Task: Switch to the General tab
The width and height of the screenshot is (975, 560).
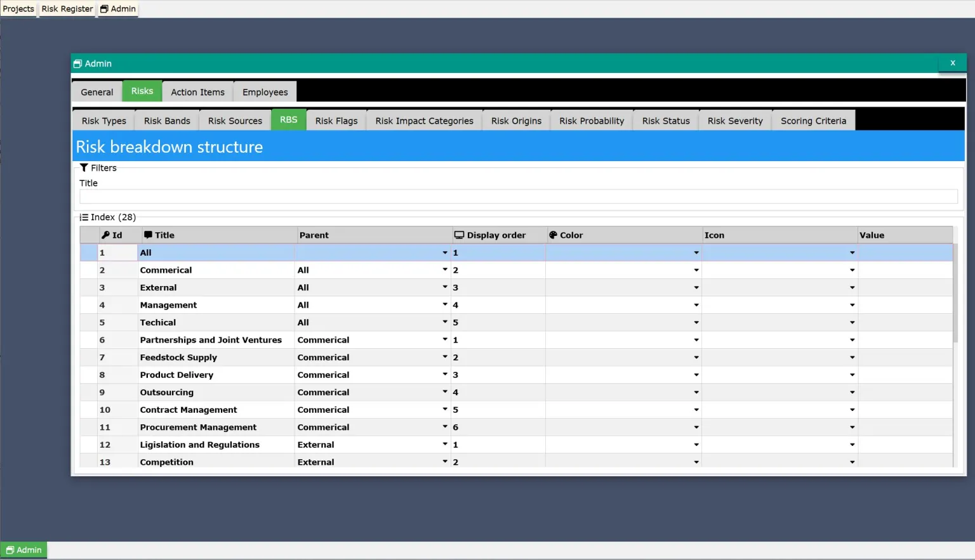Action: point(97,93)
